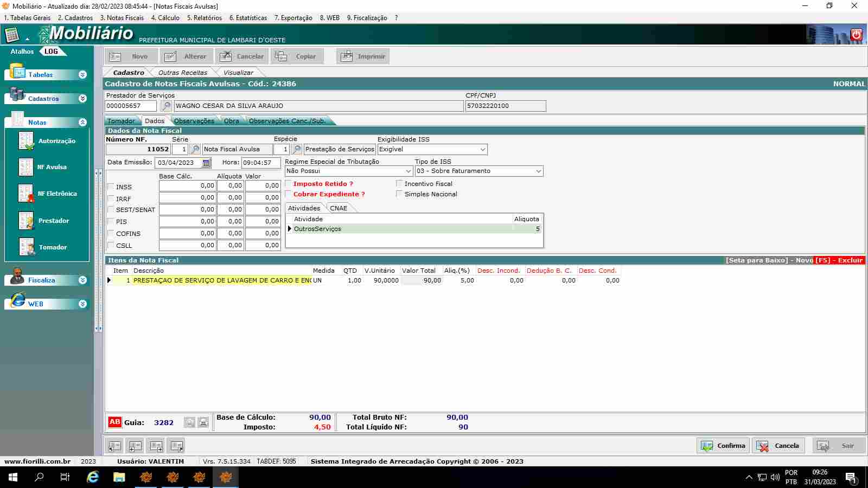Image resolution: width=868 pixels, height=488 pixels.
Task: Open calendar picker for Data Emissão
Action: [x=206, y=163]
